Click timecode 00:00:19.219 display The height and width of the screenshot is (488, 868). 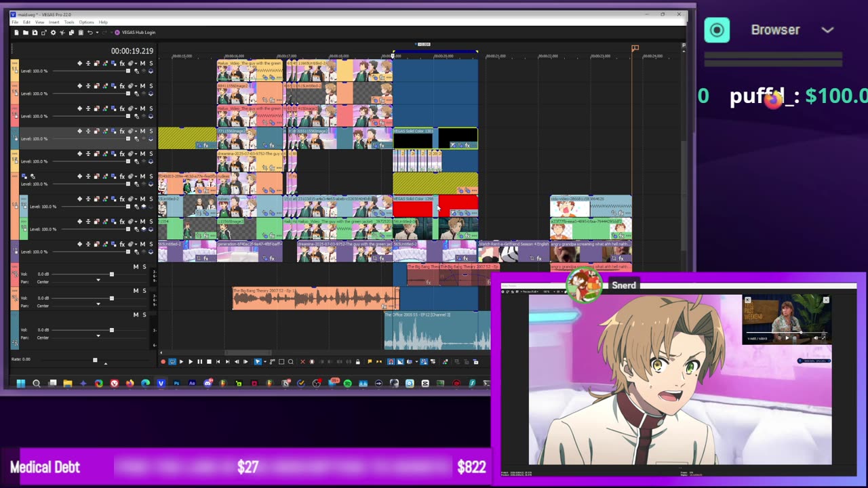point(132,51)
